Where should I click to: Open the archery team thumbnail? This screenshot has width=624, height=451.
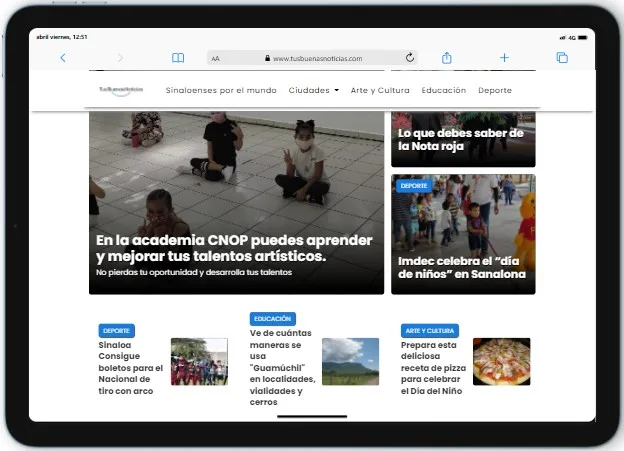[x=199, y=361]
